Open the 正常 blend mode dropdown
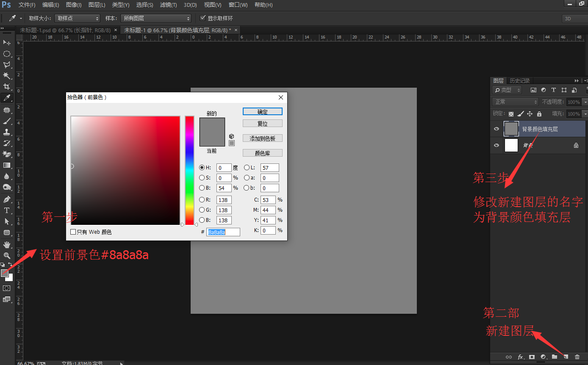 (515, 102)
